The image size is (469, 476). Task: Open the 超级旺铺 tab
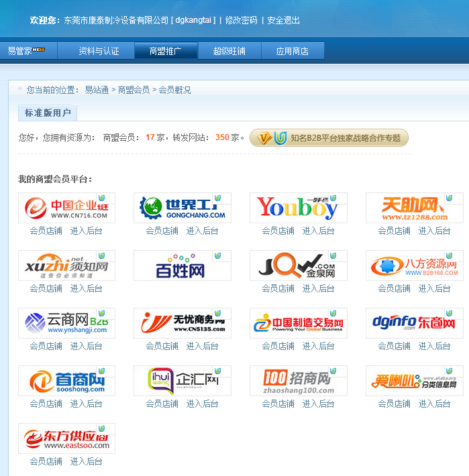pos(229,51)
